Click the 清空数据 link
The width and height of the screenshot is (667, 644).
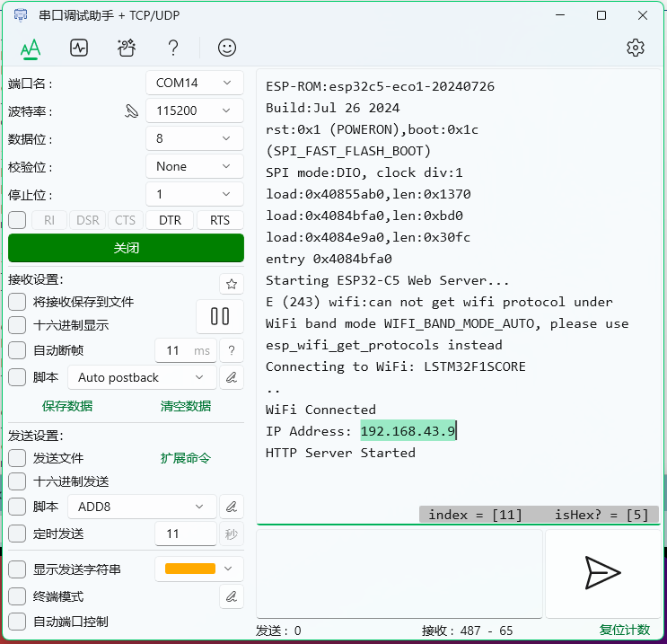(186, 406)
